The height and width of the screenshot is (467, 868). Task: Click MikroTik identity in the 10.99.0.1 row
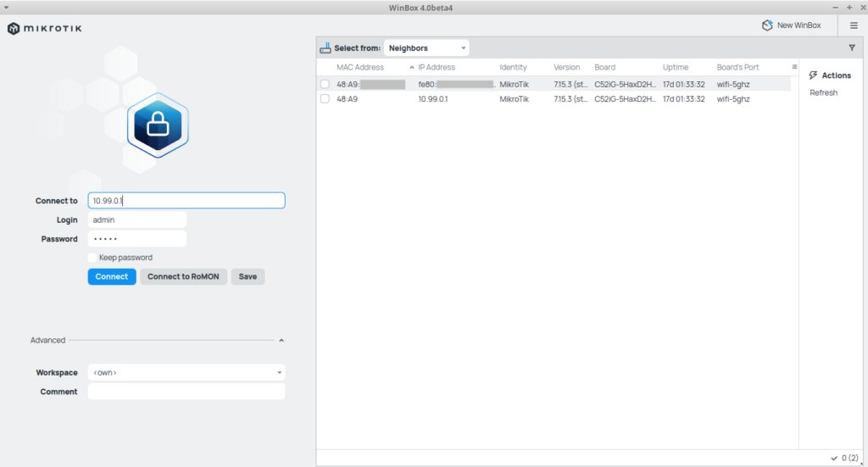pos(514,99)
